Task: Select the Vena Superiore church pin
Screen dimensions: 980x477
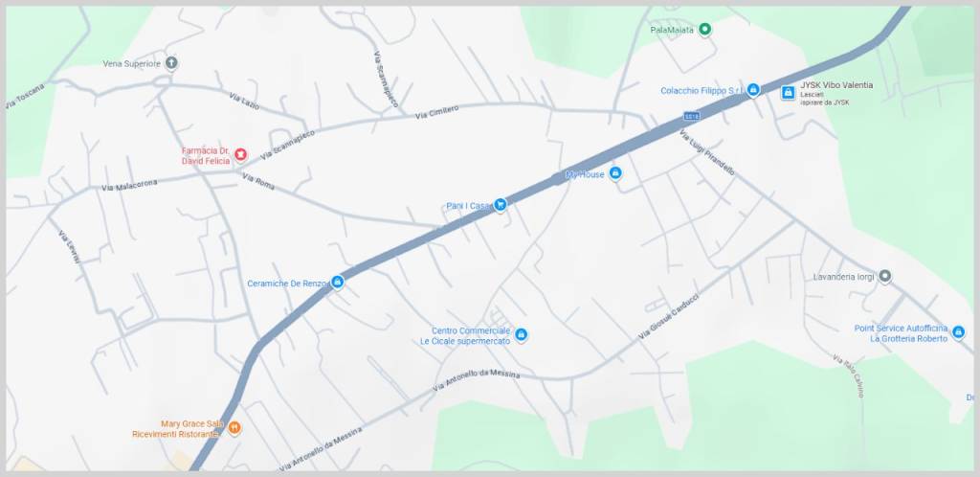Action: tap(171, 63)
